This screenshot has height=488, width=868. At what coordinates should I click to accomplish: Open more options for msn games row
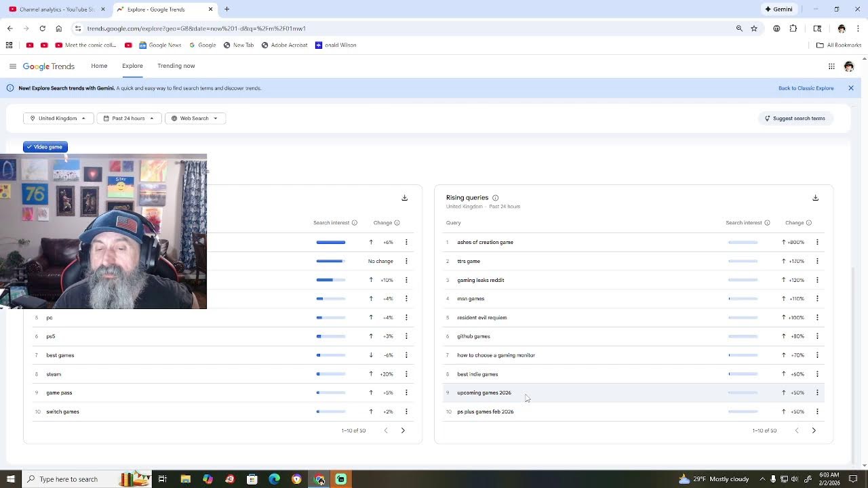817,298
